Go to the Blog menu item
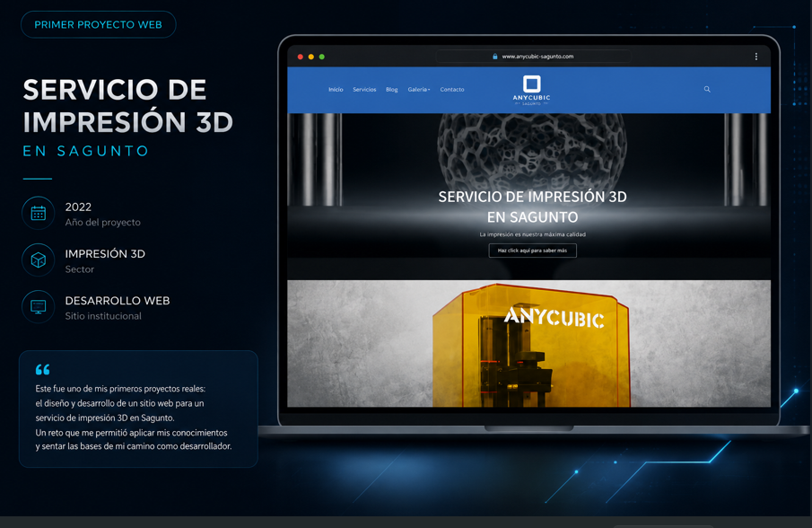 [x=391, y=90]
